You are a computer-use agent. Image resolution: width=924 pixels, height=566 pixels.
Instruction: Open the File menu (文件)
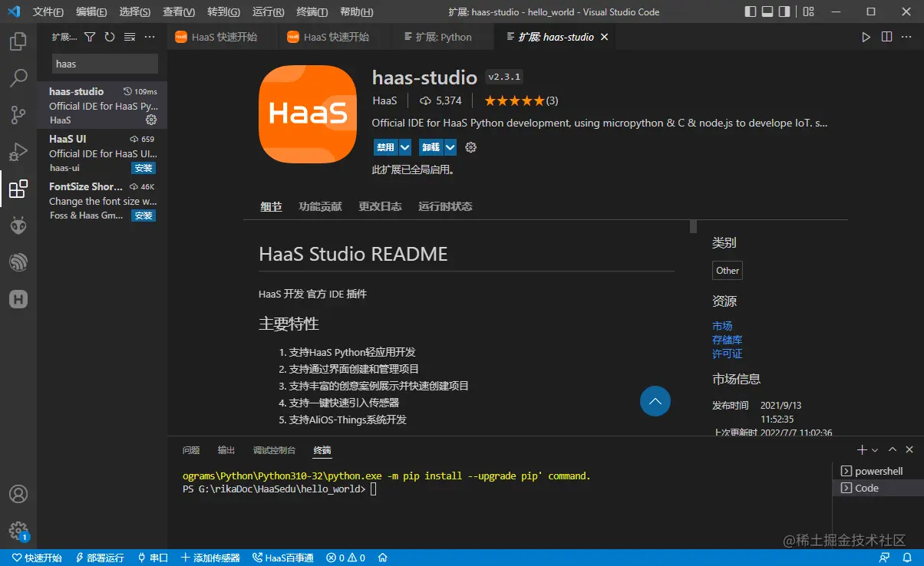[48, 12]
